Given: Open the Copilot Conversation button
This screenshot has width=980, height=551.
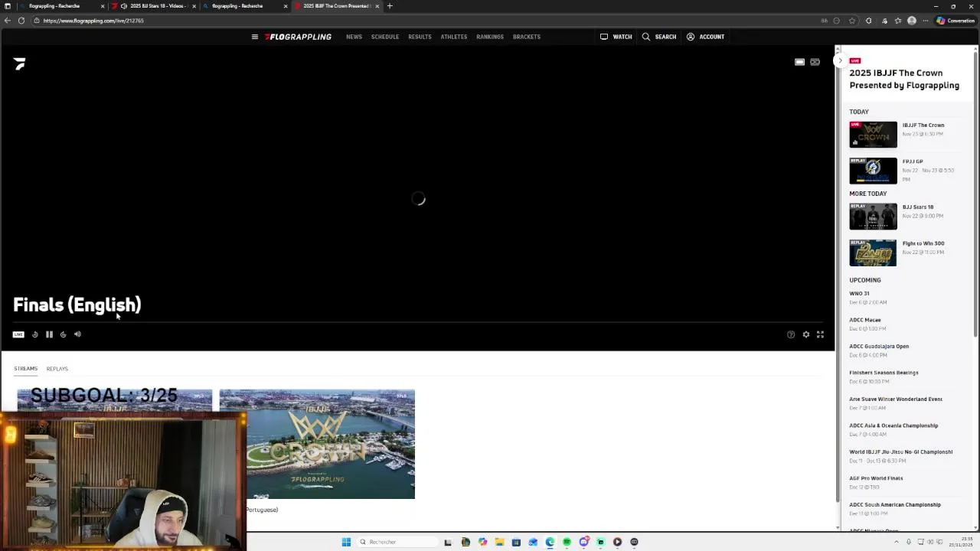Looking at the screenshot, I should click(x=955, y=21).
